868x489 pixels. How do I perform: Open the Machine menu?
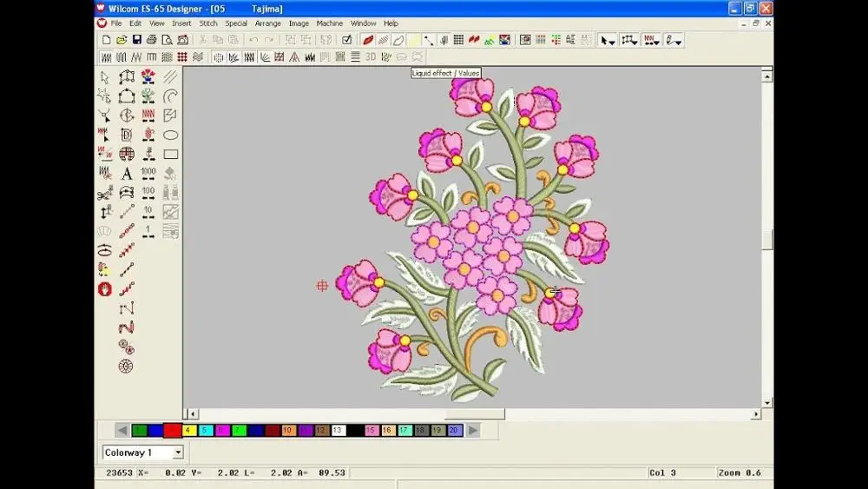pyautogui.click(x=329, y=23)
